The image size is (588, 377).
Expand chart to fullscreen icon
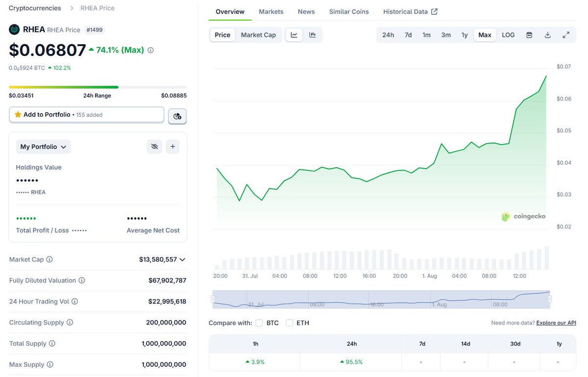(x=566, y=35)
